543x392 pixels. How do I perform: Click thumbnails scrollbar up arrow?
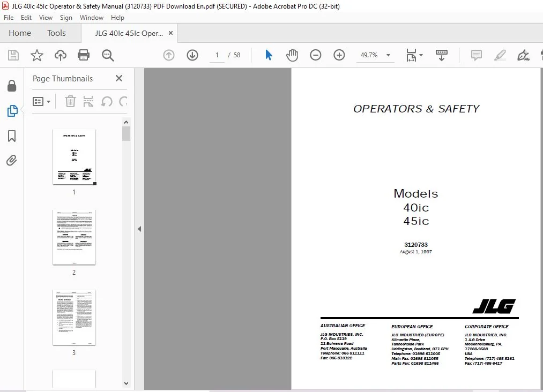click(126, 122)
